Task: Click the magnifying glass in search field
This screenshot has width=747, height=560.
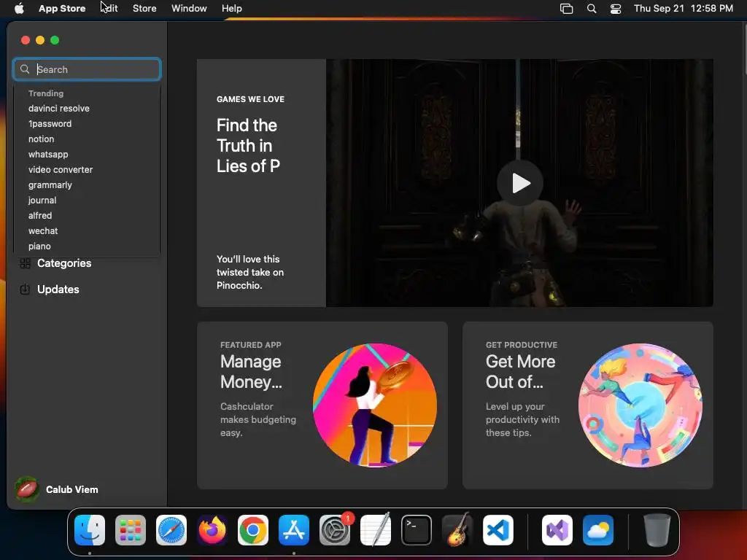Action: pos(25,69)
